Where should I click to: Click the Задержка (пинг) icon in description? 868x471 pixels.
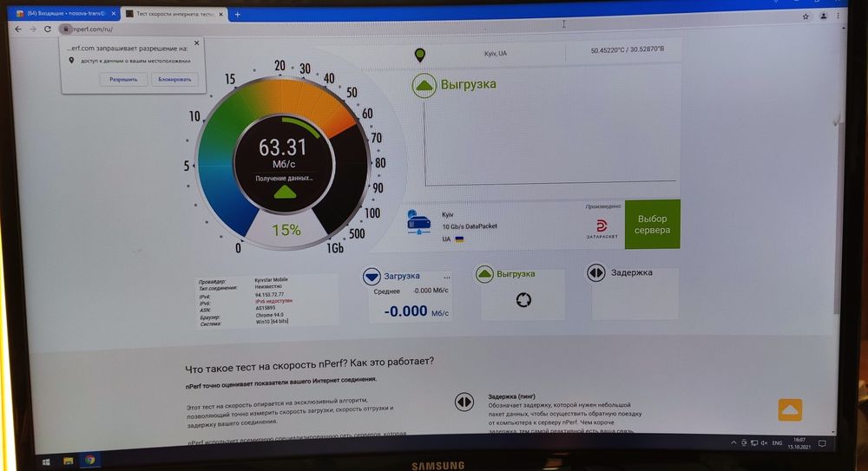pos(464,402)
